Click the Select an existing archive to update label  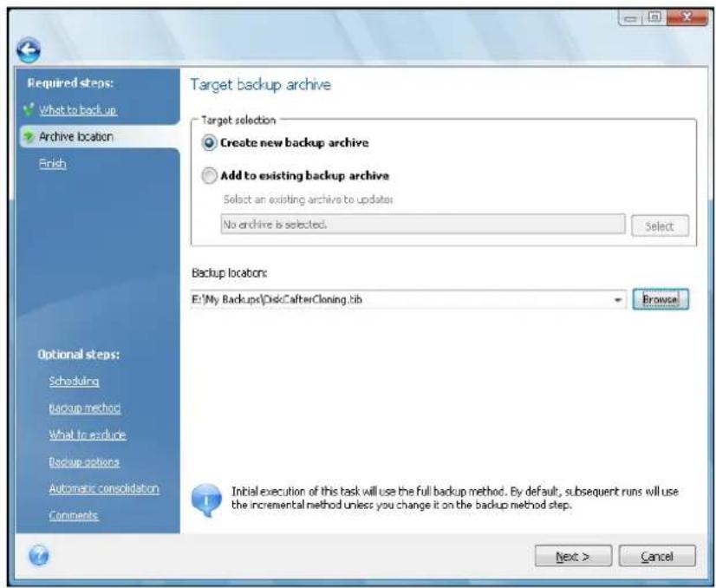pos(309,199)
